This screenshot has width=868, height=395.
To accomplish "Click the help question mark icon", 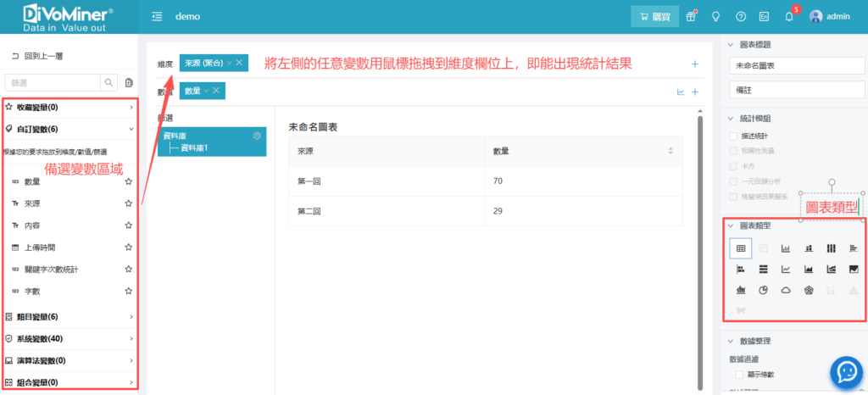I will click(x=741, y=16).
